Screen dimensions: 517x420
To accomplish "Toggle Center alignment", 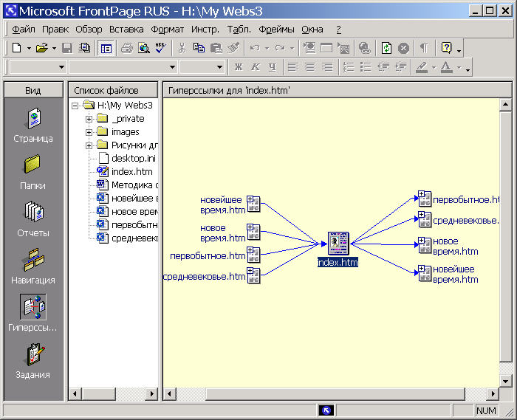I will (x=310, y=67).
